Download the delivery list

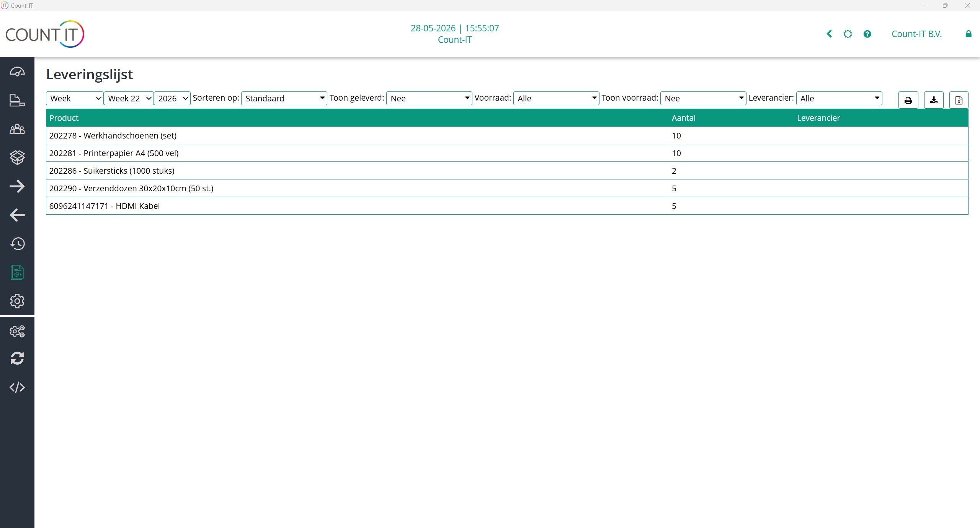[x=934, y=100]
